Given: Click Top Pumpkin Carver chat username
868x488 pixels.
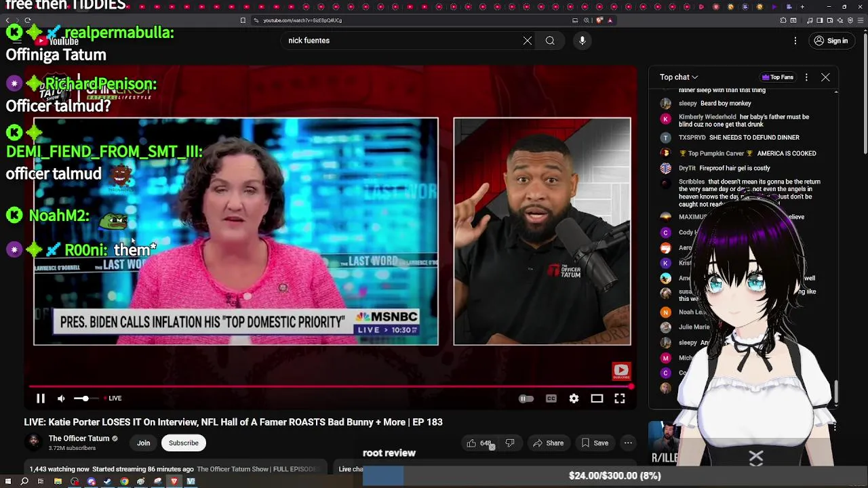Looking at the screenshot, I should tap(716, 154).
